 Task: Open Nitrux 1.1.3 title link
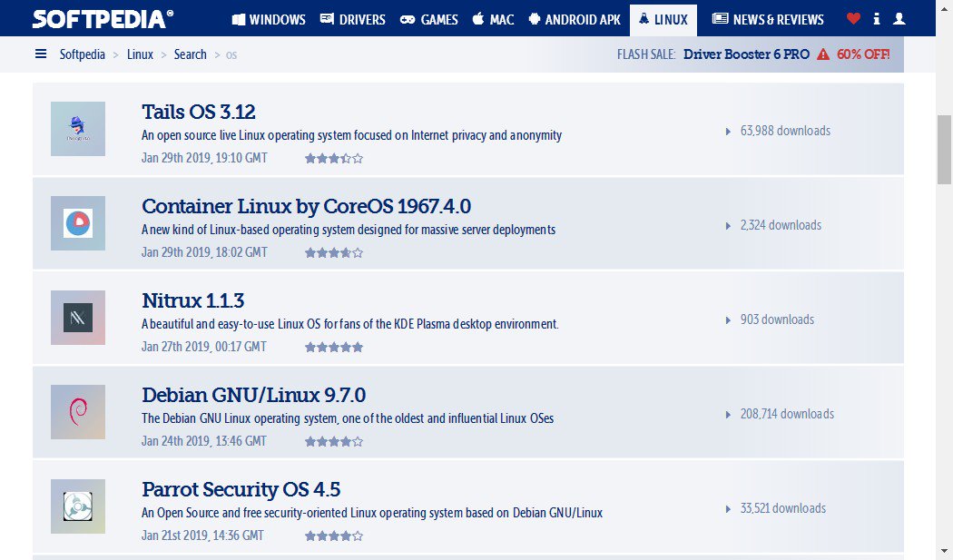(192, 300)
